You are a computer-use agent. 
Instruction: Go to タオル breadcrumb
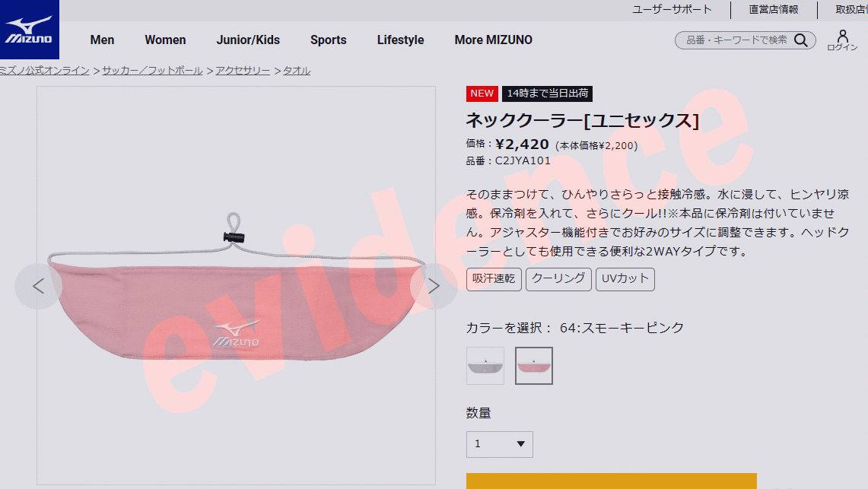296,70
